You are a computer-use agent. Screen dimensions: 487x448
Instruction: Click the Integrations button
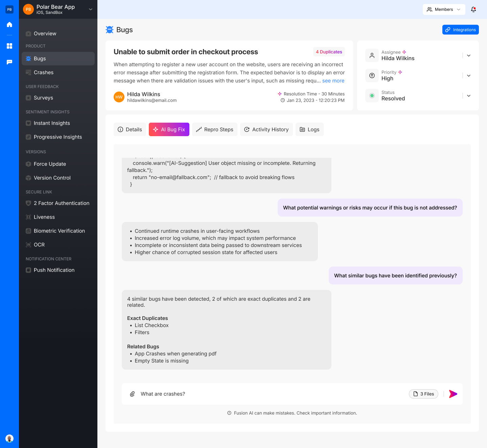click(460, 30)
